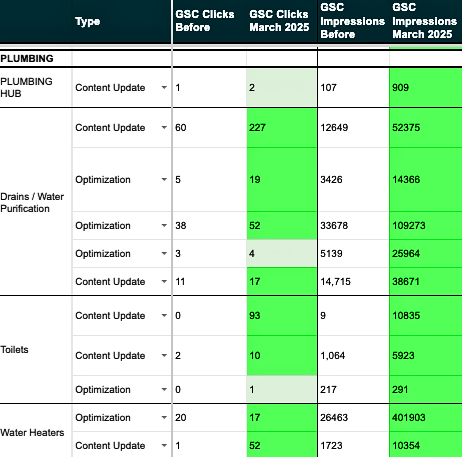
Task: Select the green cell showing 5923
Action: pos(426,356)
